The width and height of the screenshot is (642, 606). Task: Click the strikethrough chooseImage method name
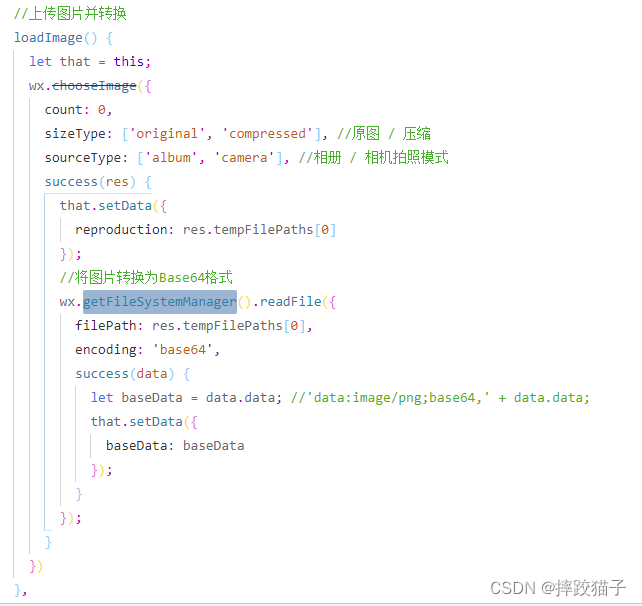94,86
